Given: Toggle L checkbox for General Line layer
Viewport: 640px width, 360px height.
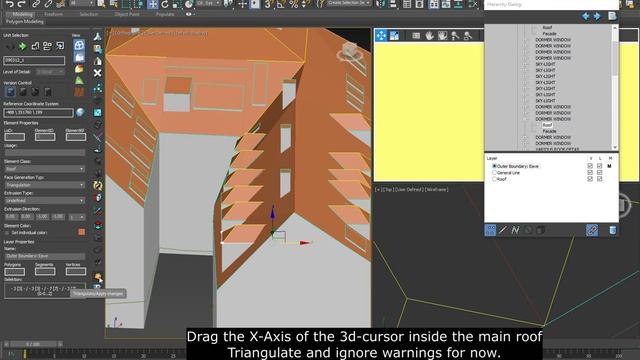Looking at the screenshot, I should [600, 173].
